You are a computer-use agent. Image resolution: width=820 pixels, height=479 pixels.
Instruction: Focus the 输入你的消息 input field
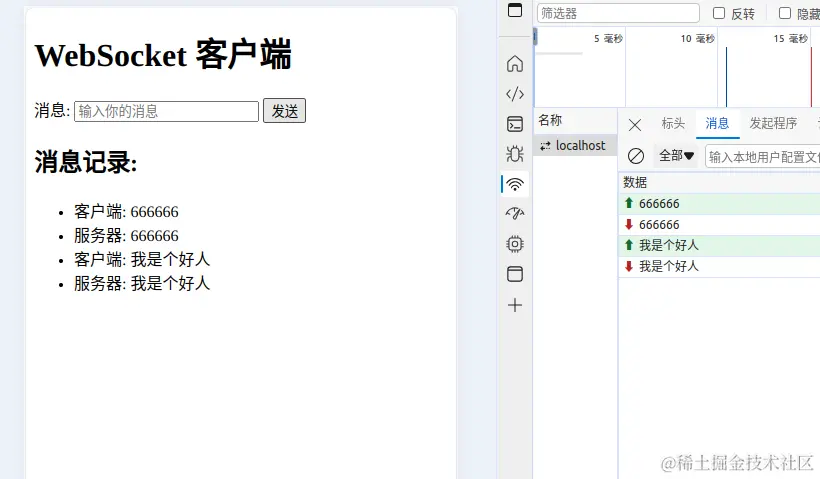[x=166, y=111]
